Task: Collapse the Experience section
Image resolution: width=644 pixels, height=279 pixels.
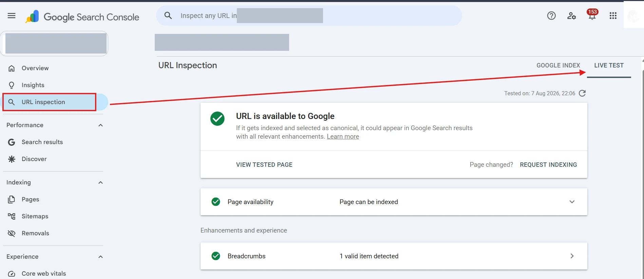Action: [100, 257]
